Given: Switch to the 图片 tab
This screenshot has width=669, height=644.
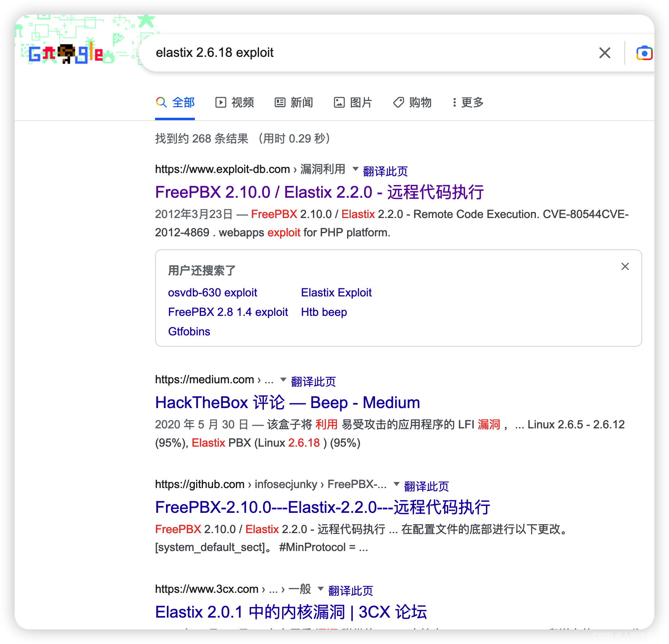Looking at the screenshot, I should pos(353,102).
